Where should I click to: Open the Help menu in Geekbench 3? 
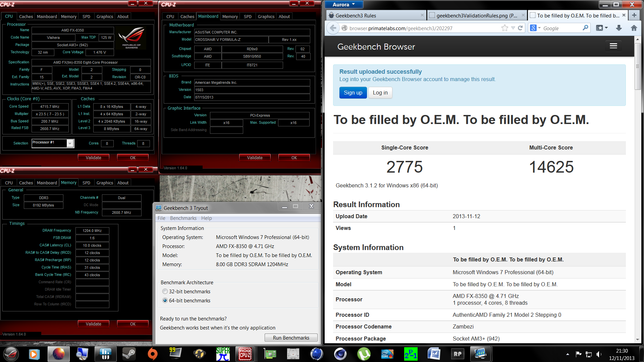[206, 218]
